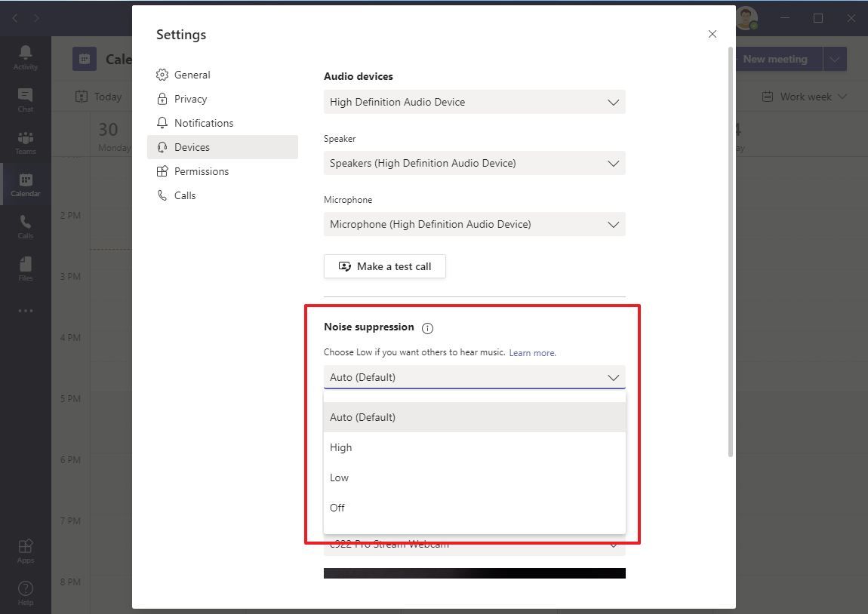Open Chat from the sidebar
This screenshot has width=868, height=614.
click(x=25, y=98)
